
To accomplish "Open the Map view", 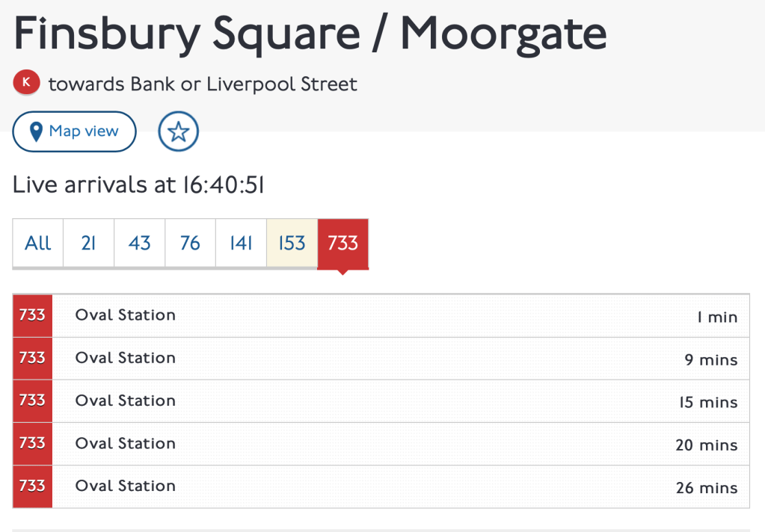I will (x=75, y=132).
